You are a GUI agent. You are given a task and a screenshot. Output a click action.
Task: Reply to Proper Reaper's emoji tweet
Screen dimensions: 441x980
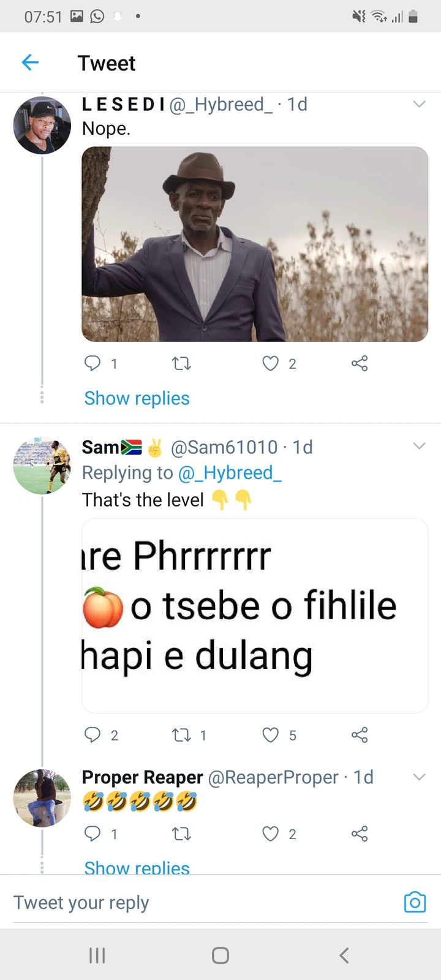[x=92, y=834]
